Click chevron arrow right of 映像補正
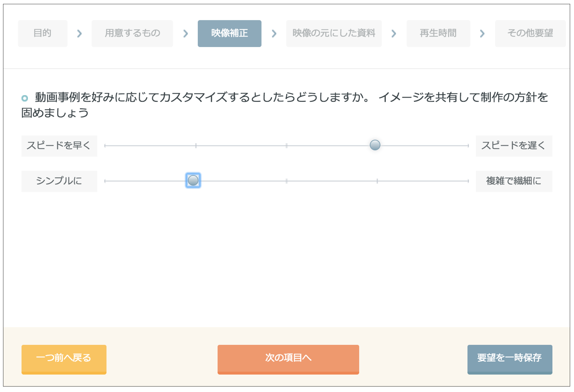This screenshot has height=392, width=574. point(274,34)
